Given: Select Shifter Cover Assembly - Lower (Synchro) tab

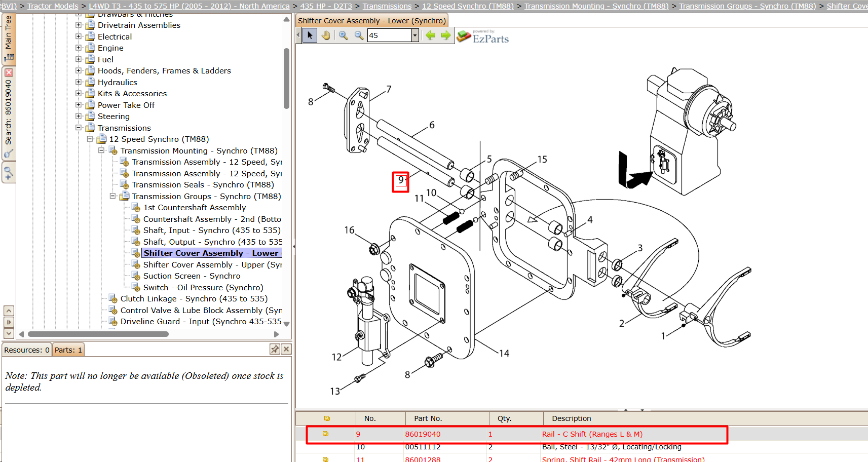Looking at the screenshot, I should coord(372,21).
